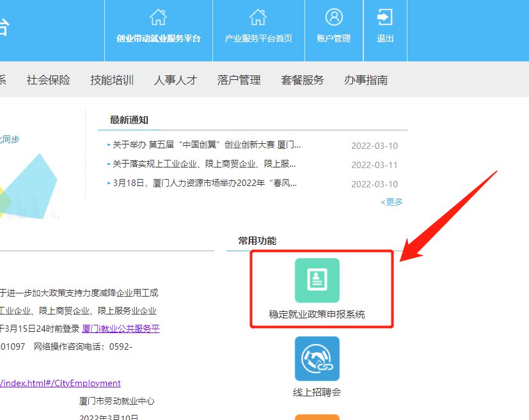Image resolution: width=529 pixels, height=420 pixels.
Task: Open the 套餐服务 menu item
Action: point(302,80)
